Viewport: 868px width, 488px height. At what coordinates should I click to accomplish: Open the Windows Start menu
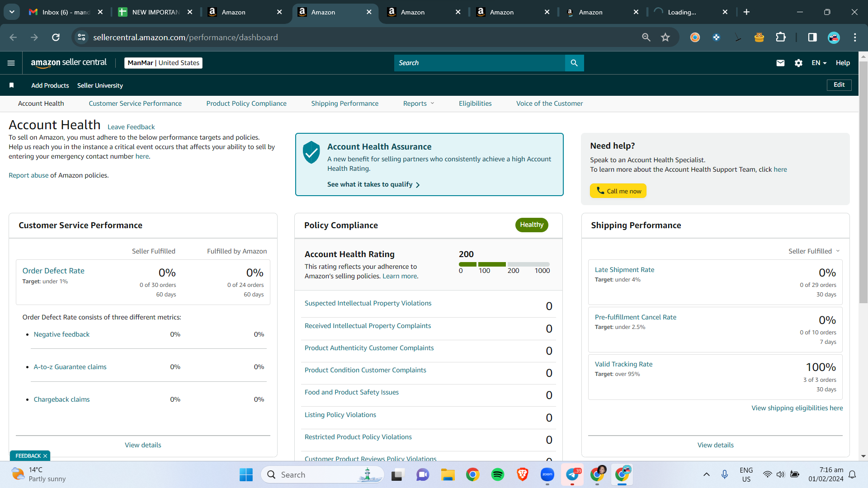[246, 474]
